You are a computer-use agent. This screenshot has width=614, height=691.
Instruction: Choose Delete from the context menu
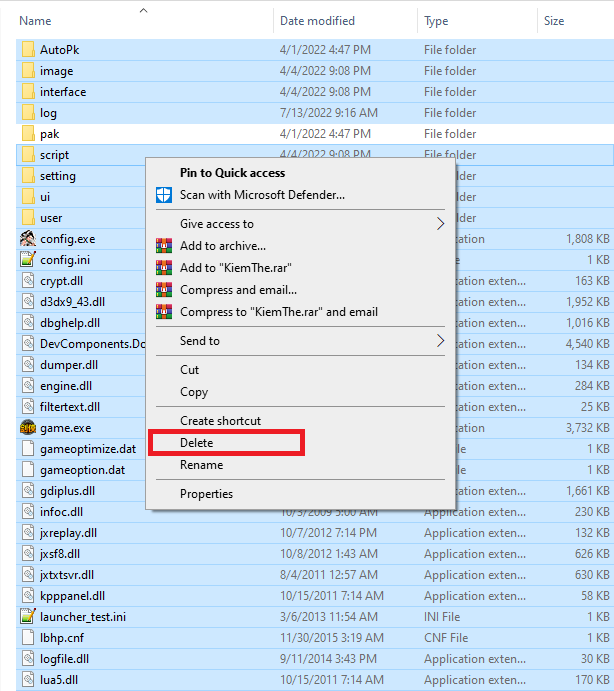click(x=197, y=443)
